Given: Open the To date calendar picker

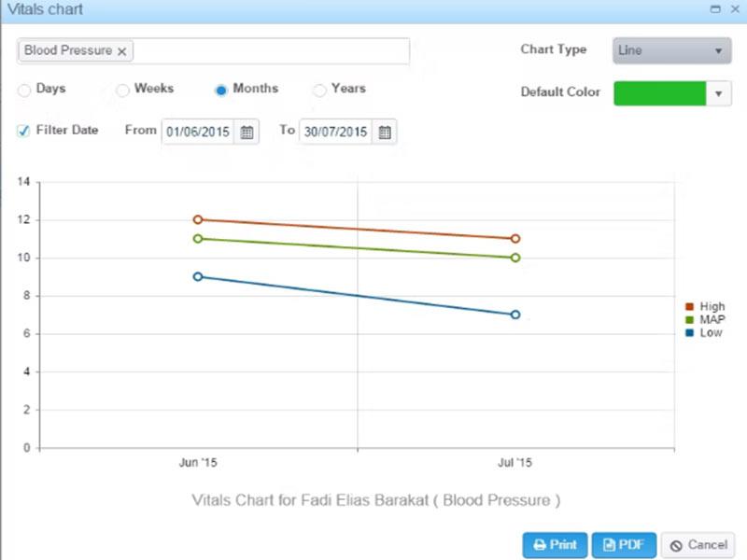Looking at the screenshot, I should coord(385,132).
